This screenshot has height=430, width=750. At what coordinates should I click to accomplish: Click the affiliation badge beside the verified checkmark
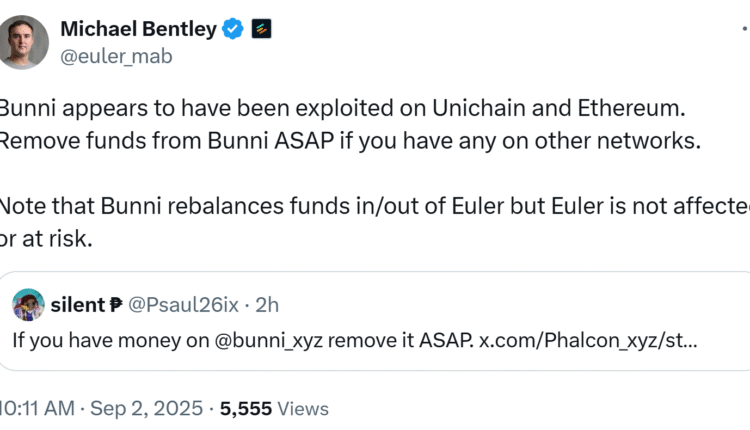pos(260,29)
